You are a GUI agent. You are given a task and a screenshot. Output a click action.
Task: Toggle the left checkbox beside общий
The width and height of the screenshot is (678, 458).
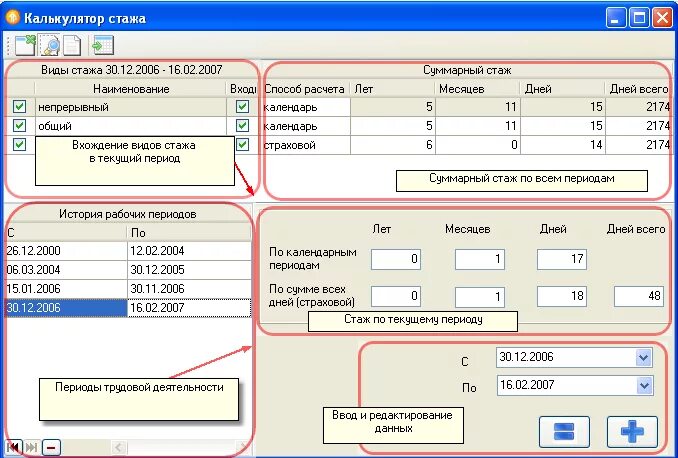tap(19, 125)
